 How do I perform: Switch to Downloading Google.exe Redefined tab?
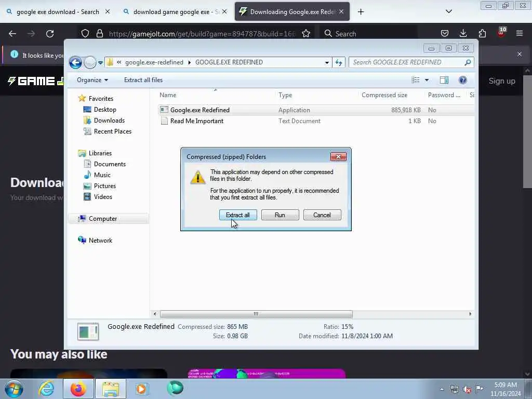pyautogui.click(x=292, y=12)
